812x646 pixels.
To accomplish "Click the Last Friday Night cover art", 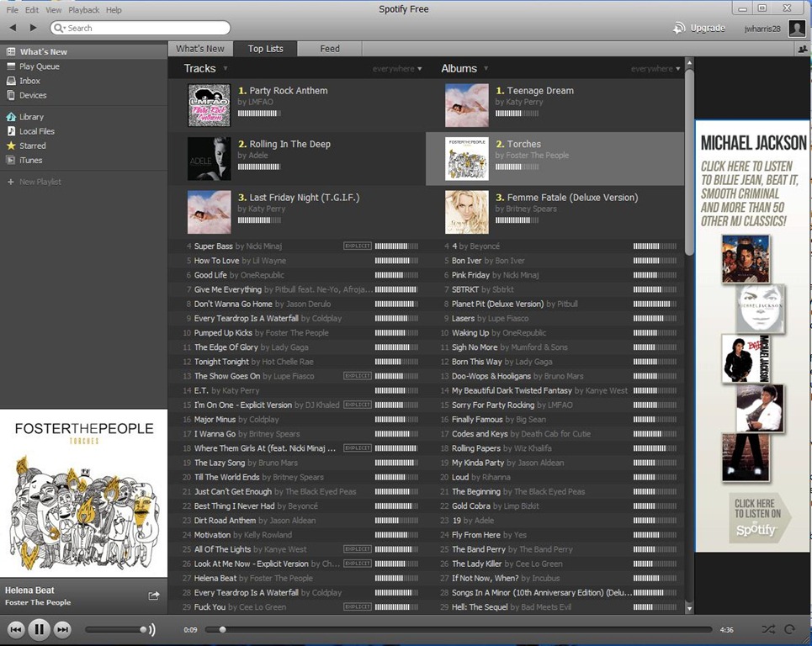I will 209,212.
